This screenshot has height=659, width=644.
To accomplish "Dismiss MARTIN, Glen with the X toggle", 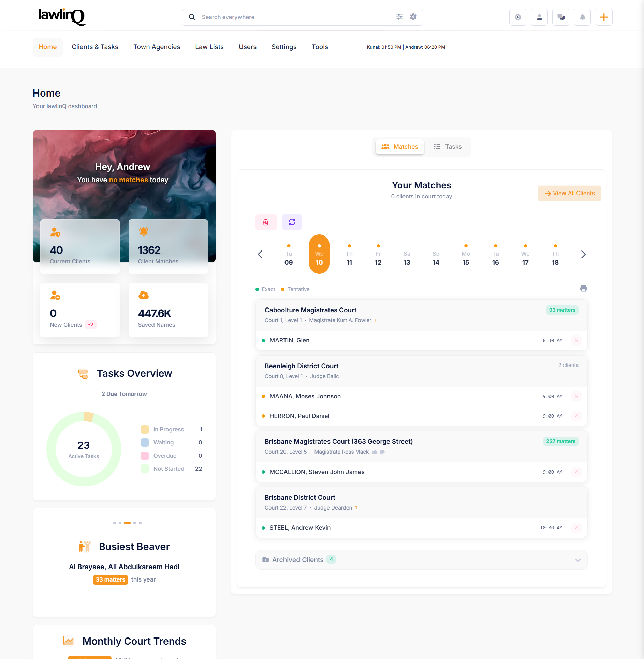I will point(576,340).
